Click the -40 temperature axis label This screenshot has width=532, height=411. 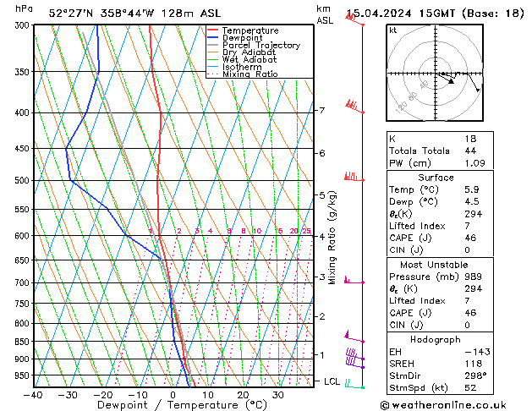33,396
